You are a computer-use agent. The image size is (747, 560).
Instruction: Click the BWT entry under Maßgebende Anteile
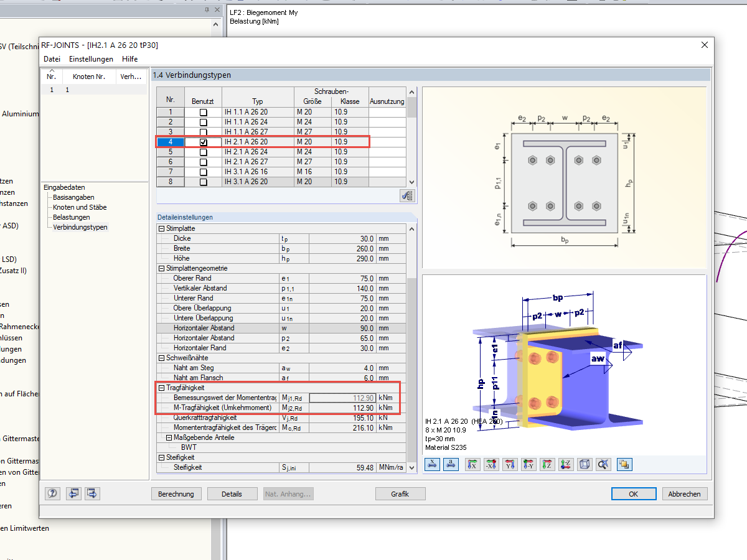click(189, 447)
